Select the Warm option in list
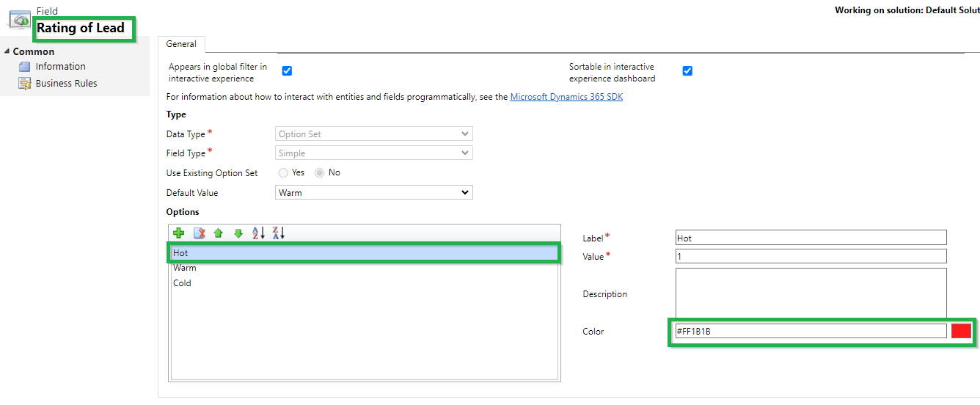Screen dimensions: 980x405 tap(185, 268)
